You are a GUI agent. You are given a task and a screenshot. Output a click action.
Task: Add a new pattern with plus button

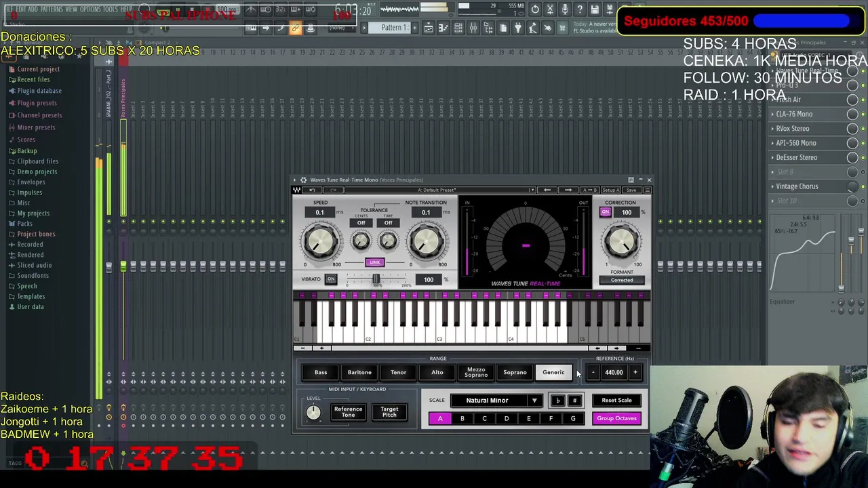414,28
